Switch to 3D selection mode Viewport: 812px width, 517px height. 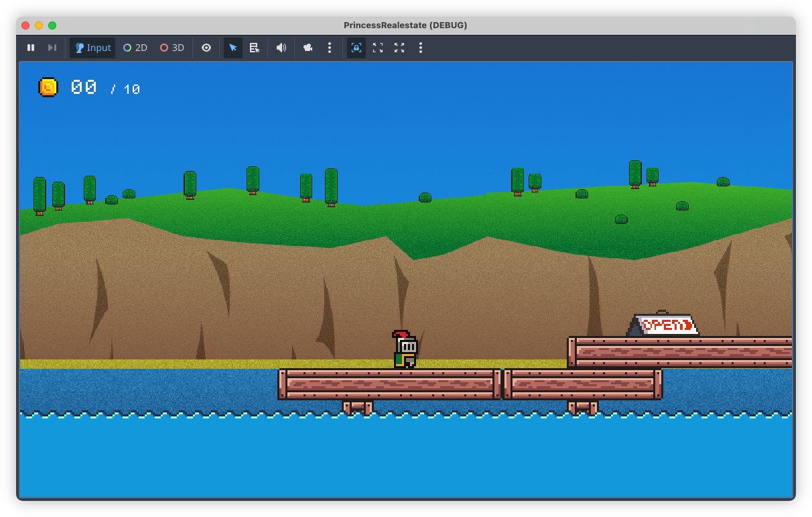(x=172, y=48)
